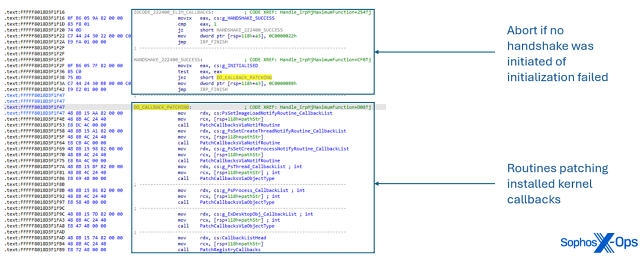Click the CallbackListHead operand

pos(244,237)
